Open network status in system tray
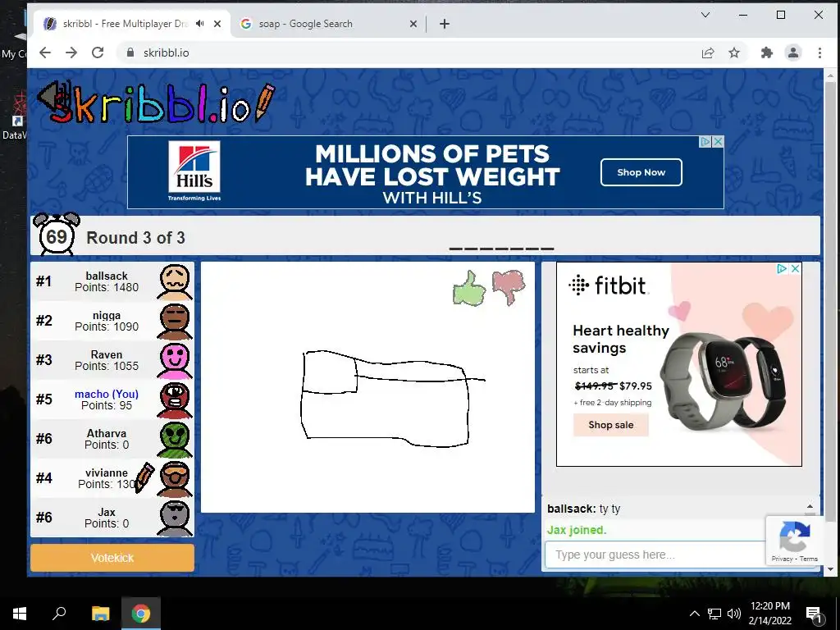Image resolution: width=840 pixels, height=630 pixels. click(x=714, y=614)
